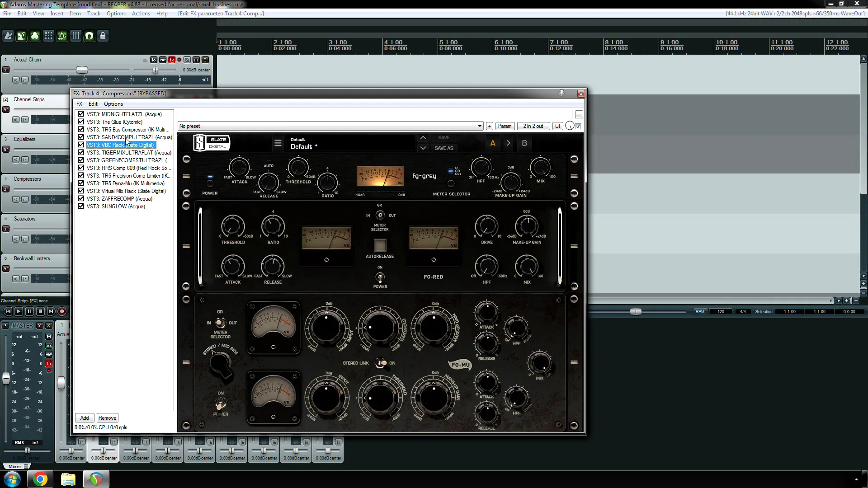Open the Options menu in the FX window
Image resolution: width=868 pixels, height=488 pixels.
point(113,104)
